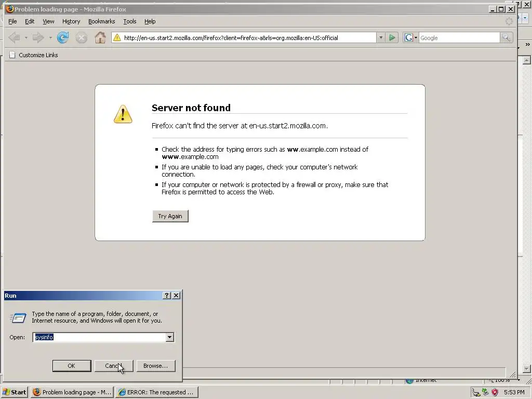Expand the Run dialog Open dropdown
This screenshot has height=399, width=532.
(170, 337)
